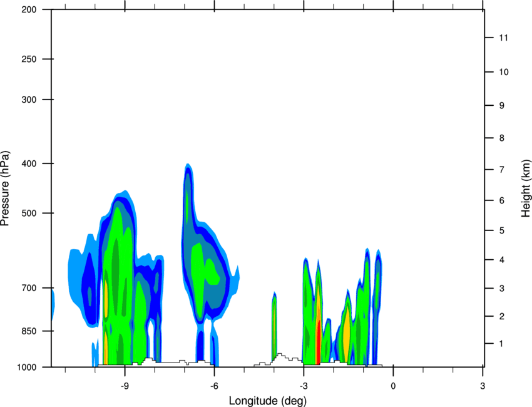The width and height of the screenshot is (532, 407).
Task: Click the -9 longitude tick label
Action: pos(125,386)
